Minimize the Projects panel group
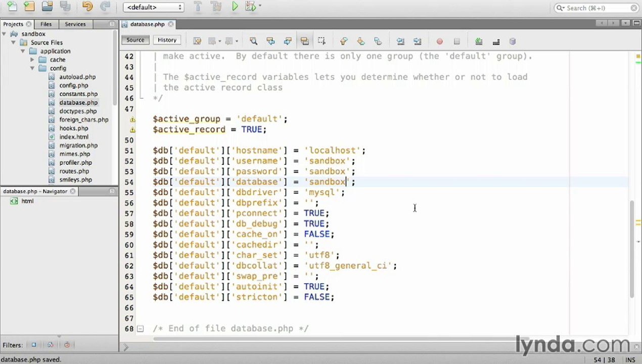This screenshot has width=642, height=364. click(112, 24)
